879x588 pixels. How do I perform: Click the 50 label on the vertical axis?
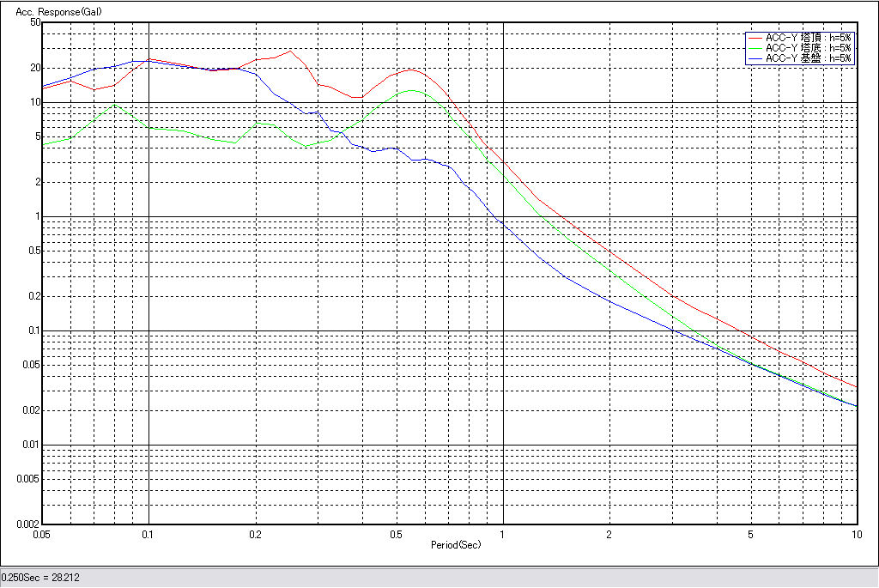coord(35,22)
